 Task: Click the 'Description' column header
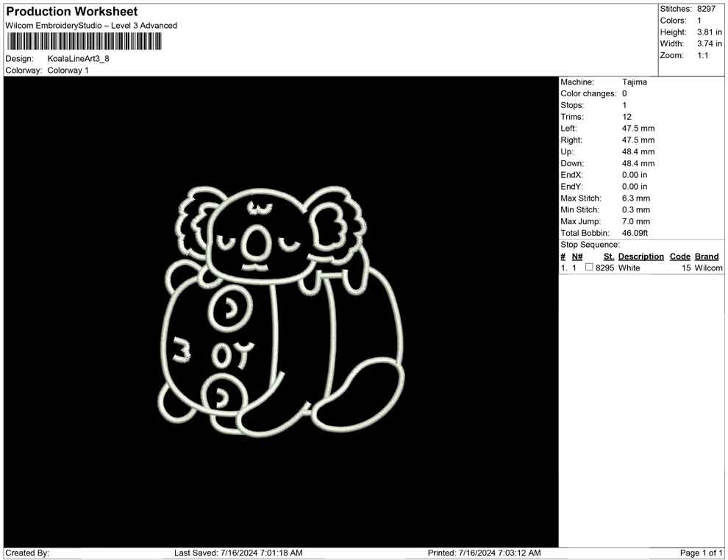point(640,256)
